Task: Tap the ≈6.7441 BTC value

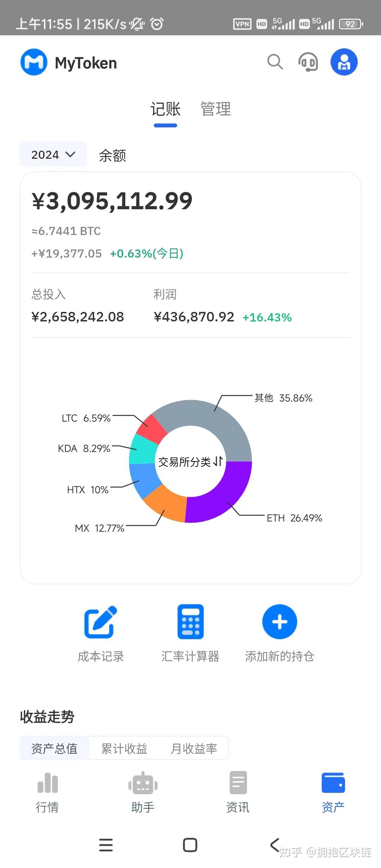Action: pos(66,231)
